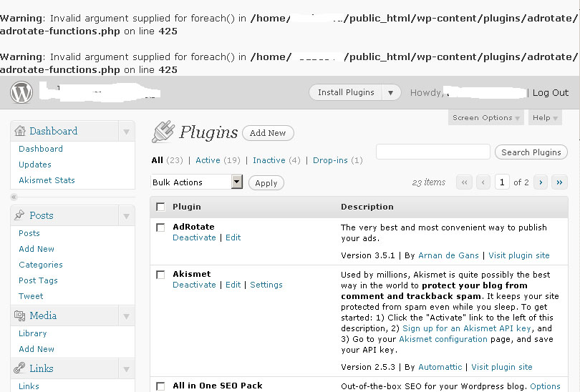Open Akismet Stats in sidebar
Viewport: 580px width, 392px height.
point(47,180)
